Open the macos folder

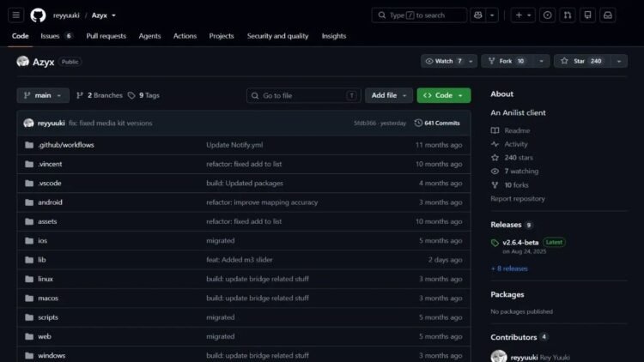click(x=48, y=298)
